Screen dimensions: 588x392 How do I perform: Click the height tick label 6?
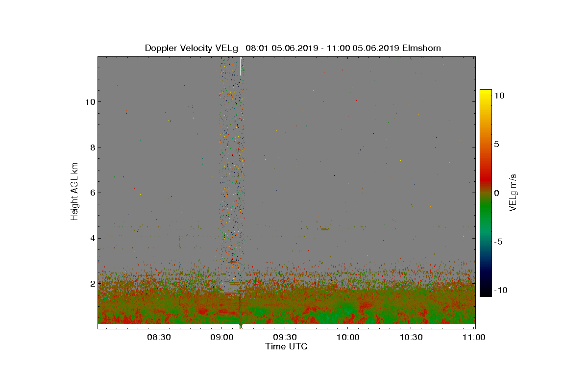[92, 193]
